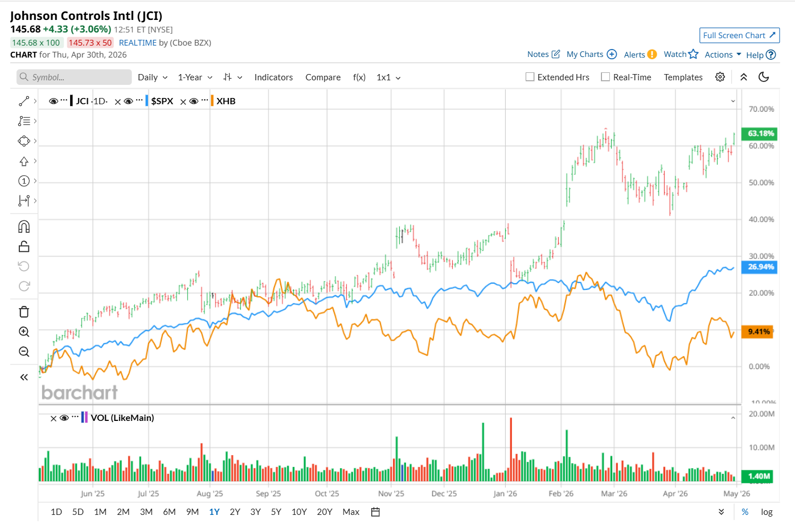The width and height of the screenshot is (795, 532).
Task: Zoom in on the chart
Action: click(24, 332)
